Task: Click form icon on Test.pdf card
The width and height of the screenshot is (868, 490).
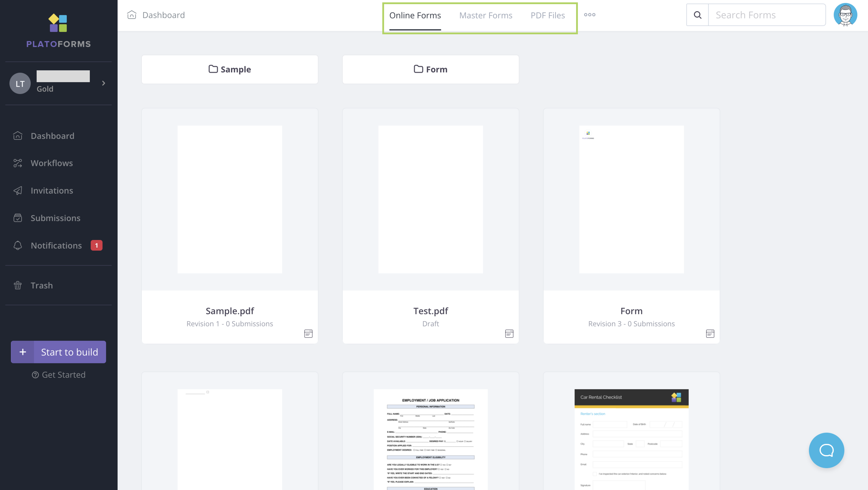Action: [x=509, y=333]
